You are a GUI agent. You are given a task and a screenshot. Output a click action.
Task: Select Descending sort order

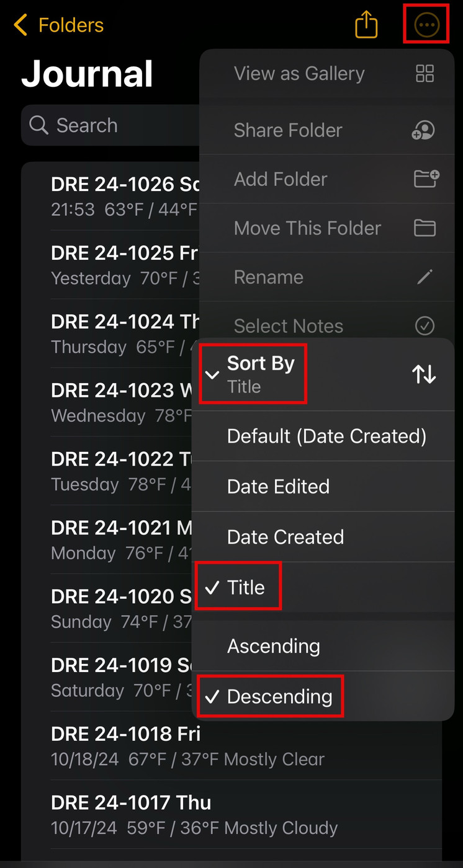pyautogui.click(x=279, y=696)
